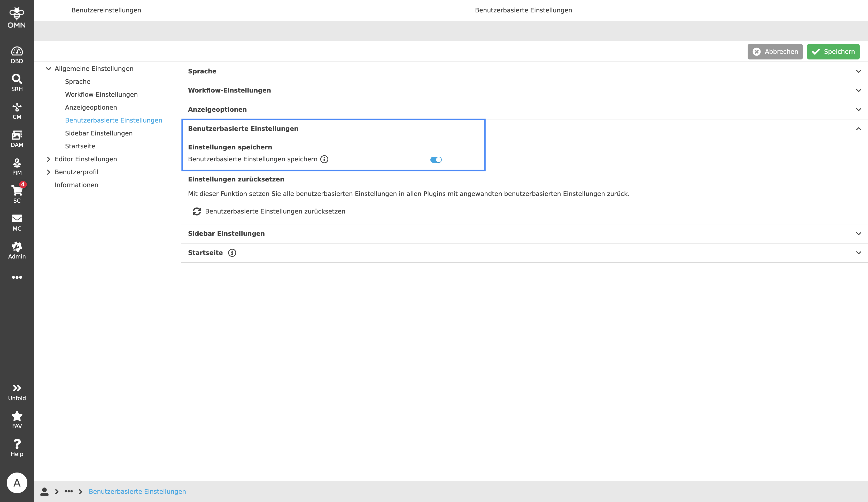Save settings with the Speichern button
Viewport: 868px width, 502px height.
pyautogui.click(x=833, y=51)
